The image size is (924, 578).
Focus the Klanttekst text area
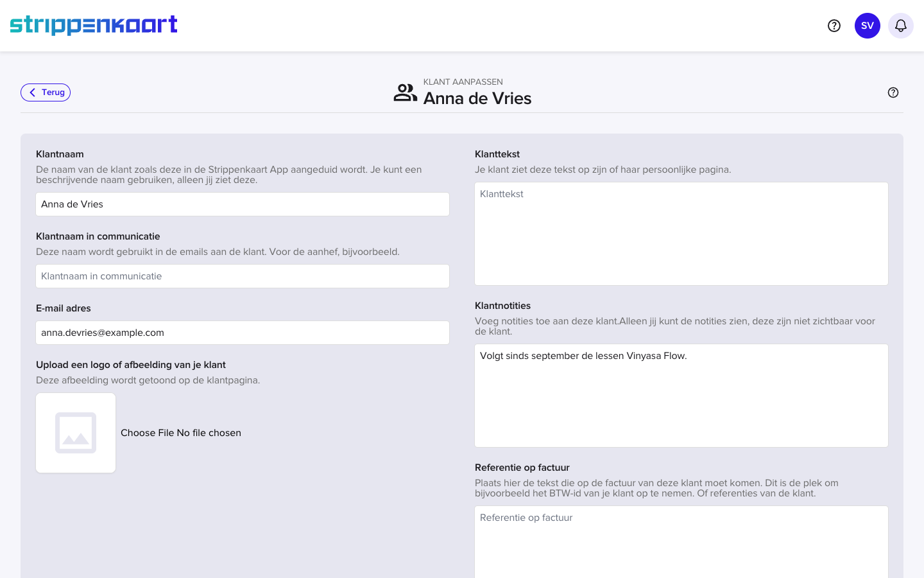point(681,234)
